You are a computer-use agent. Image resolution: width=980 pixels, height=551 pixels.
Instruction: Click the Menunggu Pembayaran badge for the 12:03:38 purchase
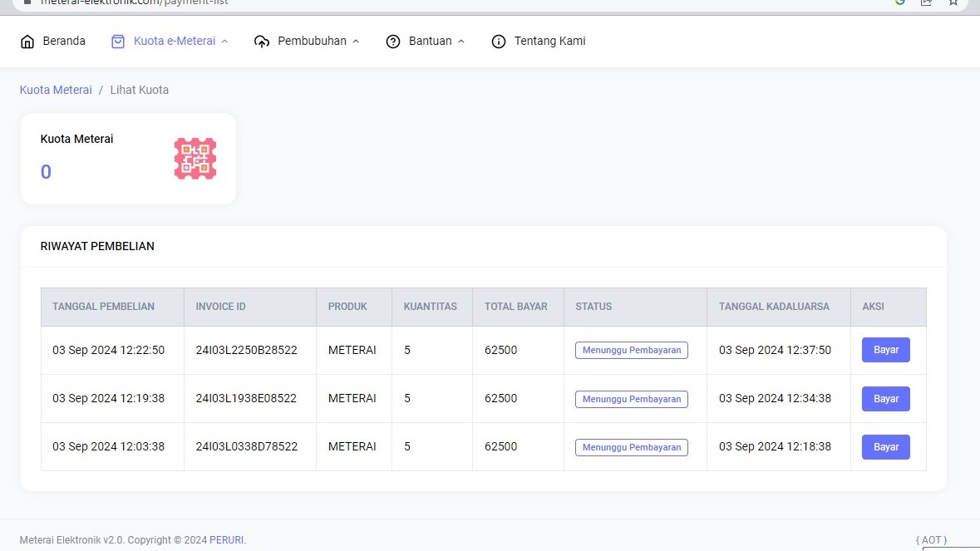click(631, 447)
